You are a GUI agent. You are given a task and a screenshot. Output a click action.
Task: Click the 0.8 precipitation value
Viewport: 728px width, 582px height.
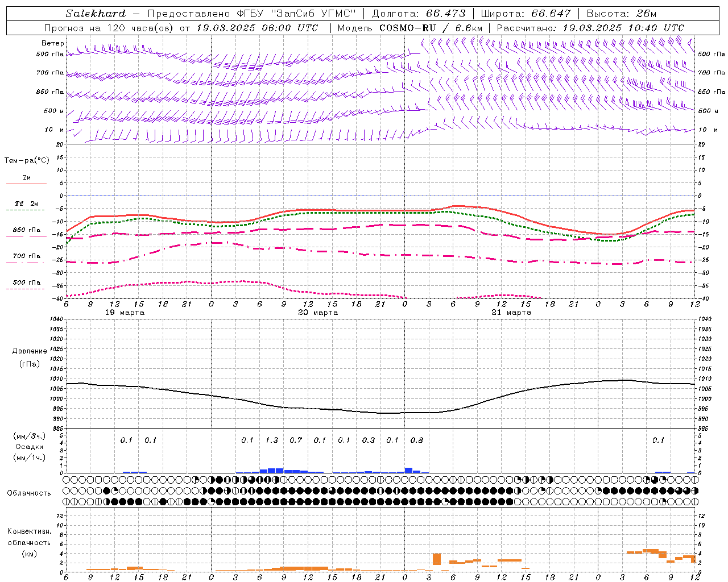tap(417, 440)
